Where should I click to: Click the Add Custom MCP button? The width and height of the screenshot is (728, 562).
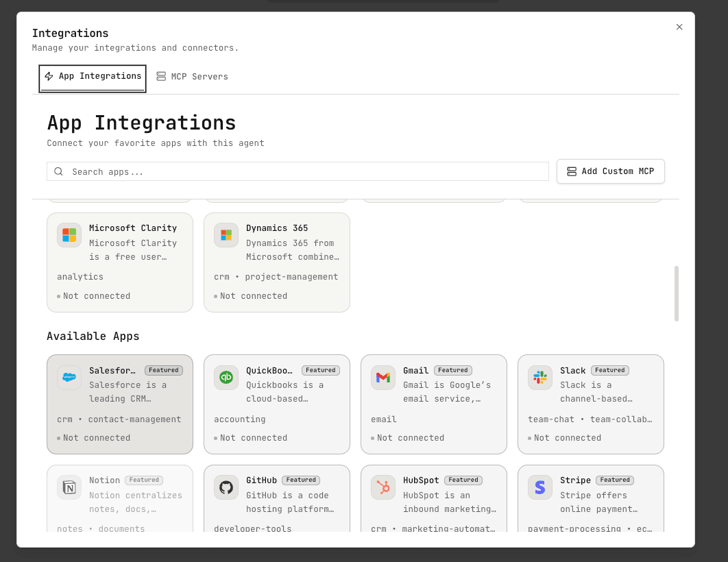tap(610, 171)
